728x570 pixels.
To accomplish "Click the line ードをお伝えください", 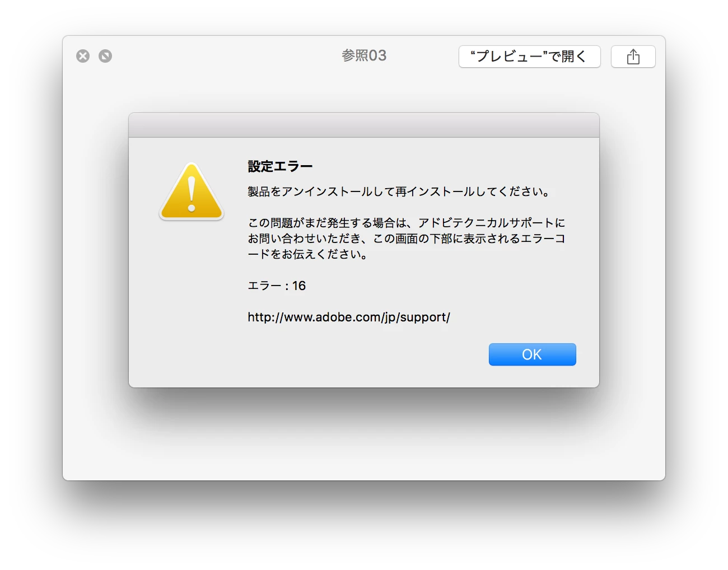I will [x=307, y=254].
